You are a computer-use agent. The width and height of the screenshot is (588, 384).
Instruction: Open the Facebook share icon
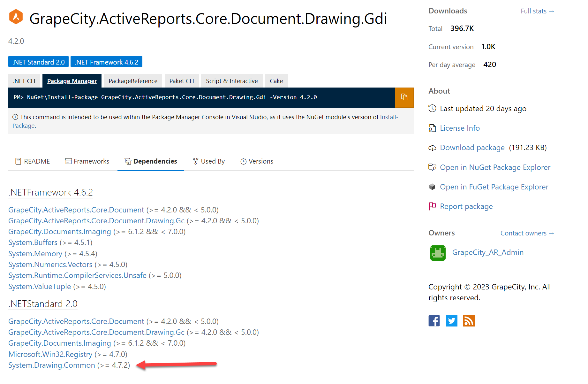point(434,321)
